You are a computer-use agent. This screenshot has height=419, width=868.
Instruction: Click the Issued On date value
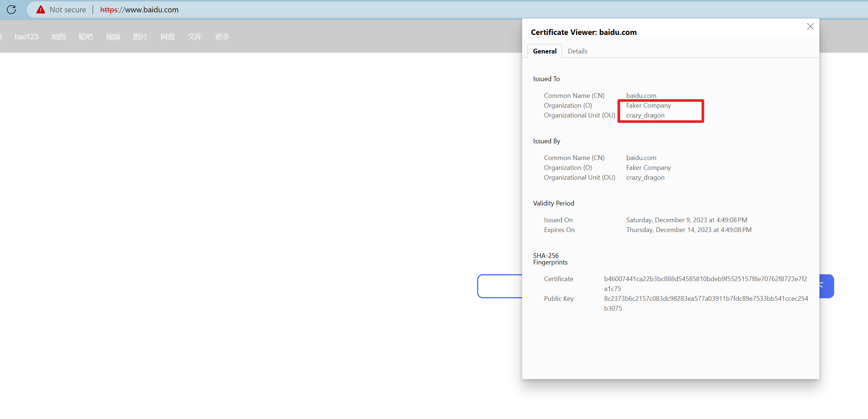pyautogui.click(x=686, y=220)
